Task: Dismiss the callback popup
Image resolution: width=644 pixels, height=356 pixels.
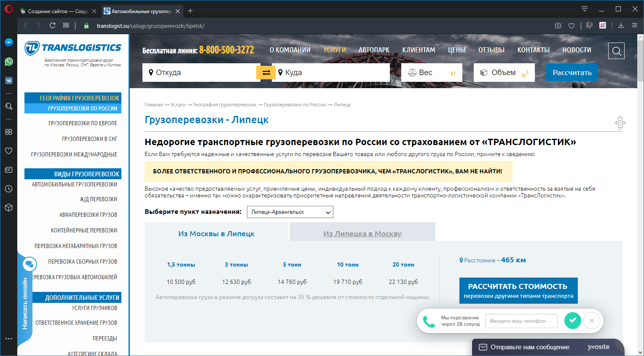Action: point(592,321)
